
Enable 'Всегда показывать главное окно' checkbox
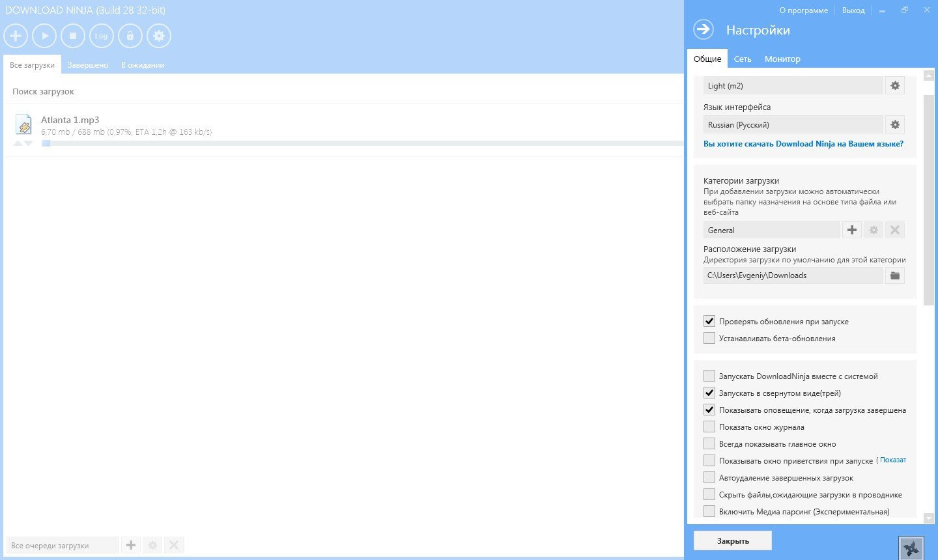709,443
